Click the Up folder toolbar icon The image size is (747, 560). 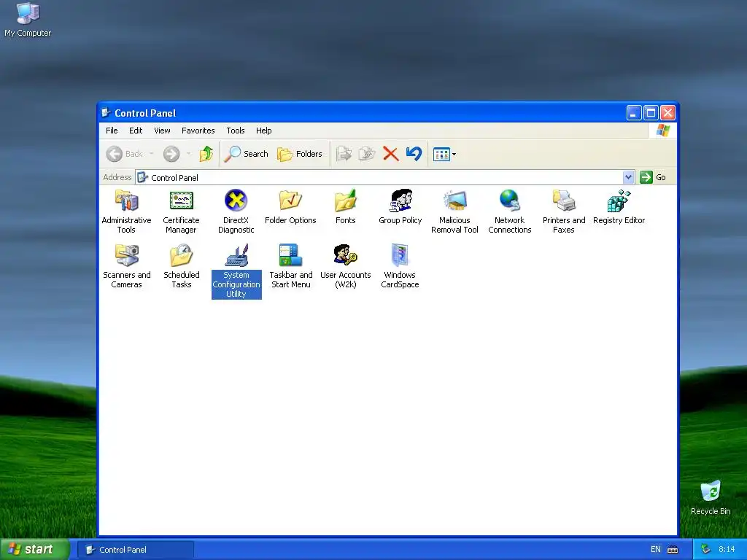click(x=206, y=154)
